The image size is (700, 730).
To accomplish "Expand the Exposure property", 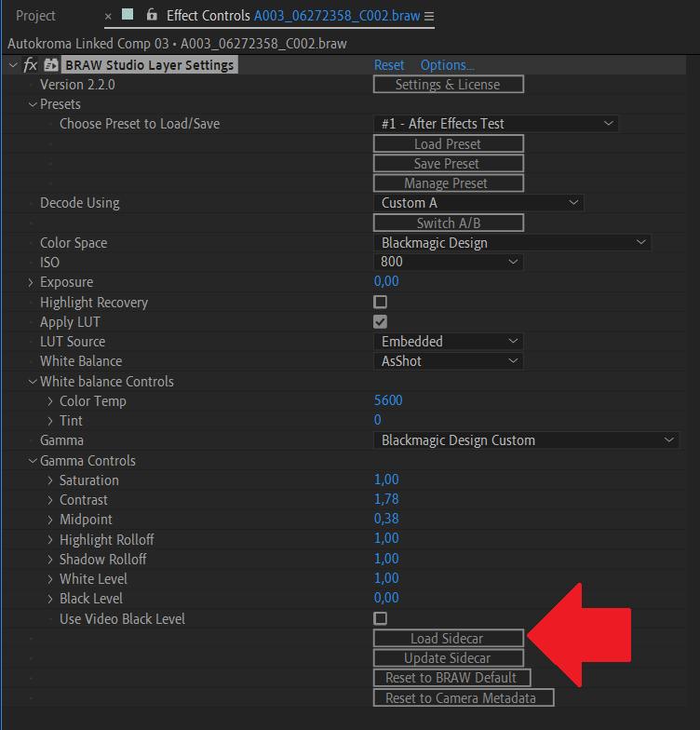I will 32,282.
